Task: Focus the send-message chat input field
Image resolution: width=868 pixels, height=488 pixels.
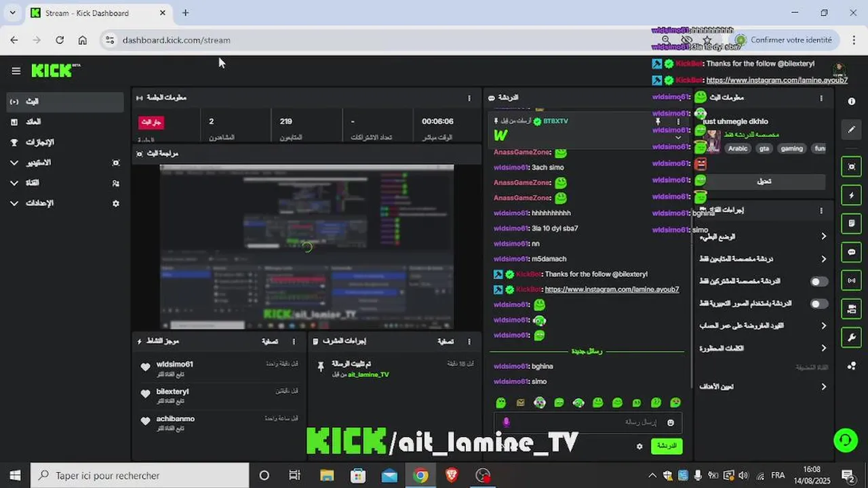Action: tap(589, 422)
